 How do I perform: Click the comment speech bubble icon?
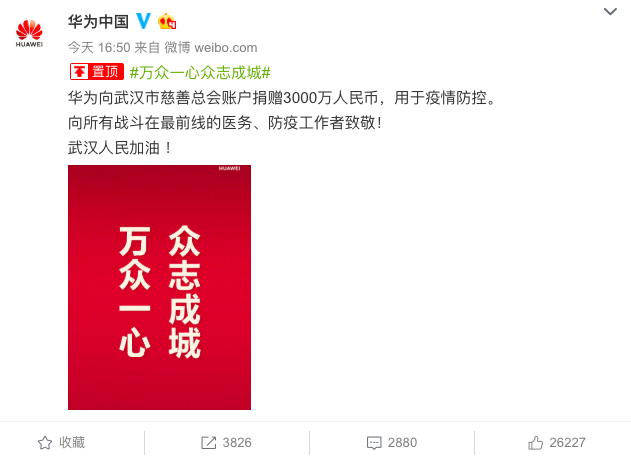click(x=374, y=443)
